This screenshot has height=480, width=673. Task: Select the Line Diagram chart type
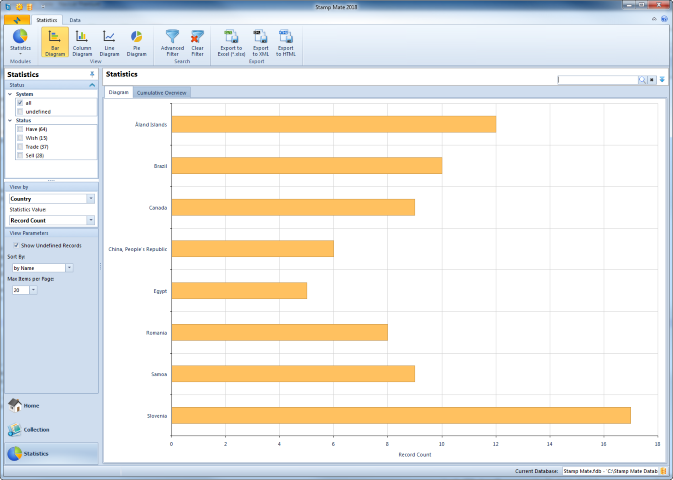coord(109,42)
